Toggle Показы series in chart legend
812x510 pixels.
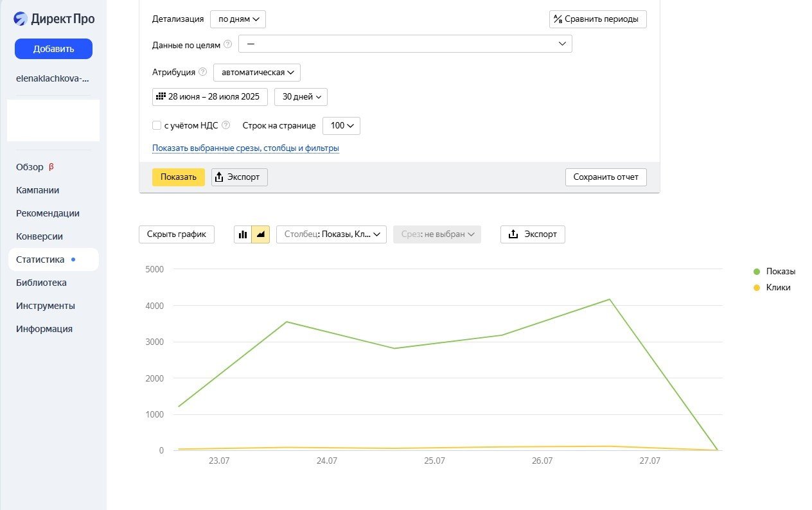(x=775, y=271)
